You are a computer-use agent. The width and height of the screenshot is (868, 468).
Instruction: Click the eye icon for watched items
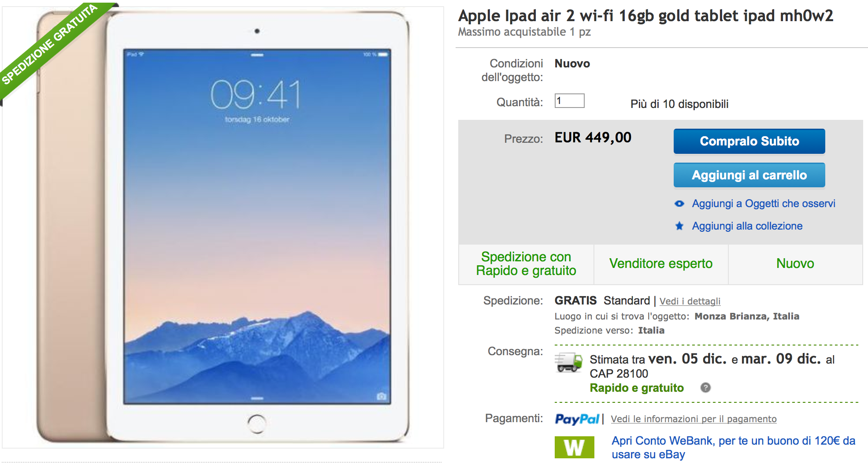[679, 204]
